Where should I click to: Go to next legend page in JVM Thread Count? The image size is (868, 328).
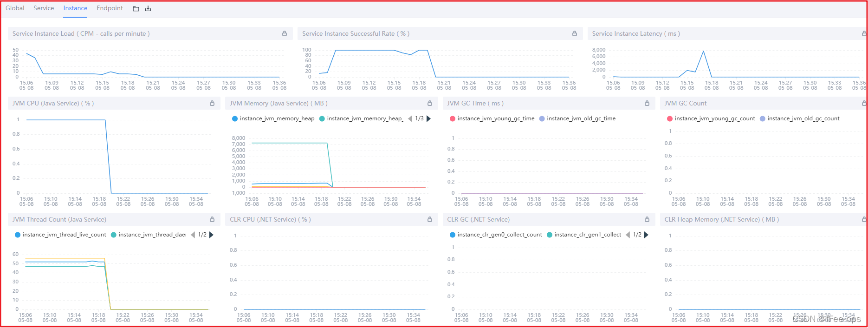[211, 235]
